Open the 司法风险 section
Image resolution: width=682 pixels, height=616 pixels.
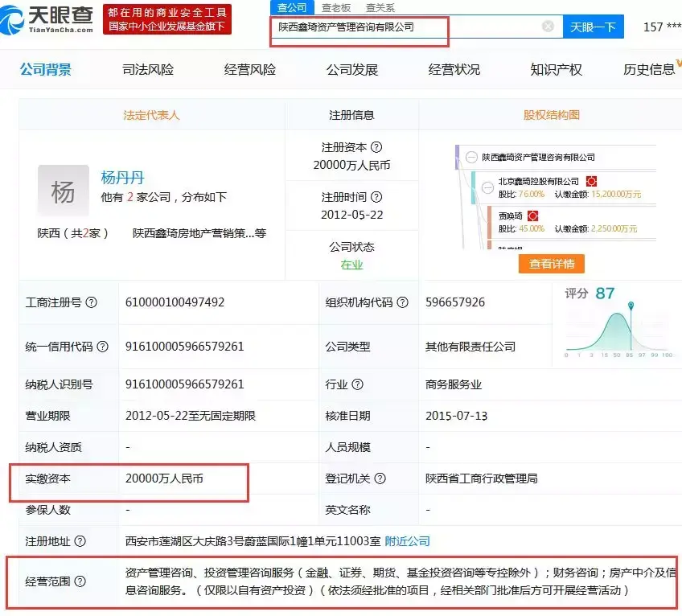tap(148, 70)
